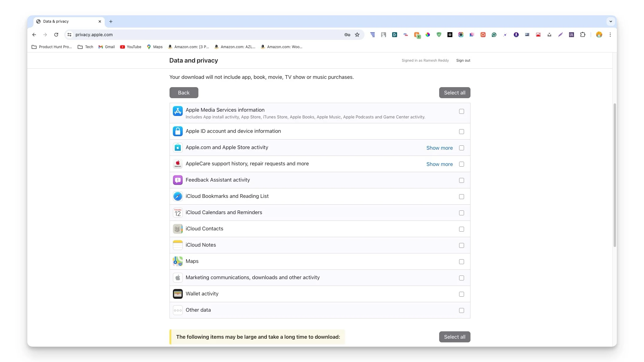Click the Feedback Assistant purple icon
This screenshot has width=644, height=362.
pos(178,180)
